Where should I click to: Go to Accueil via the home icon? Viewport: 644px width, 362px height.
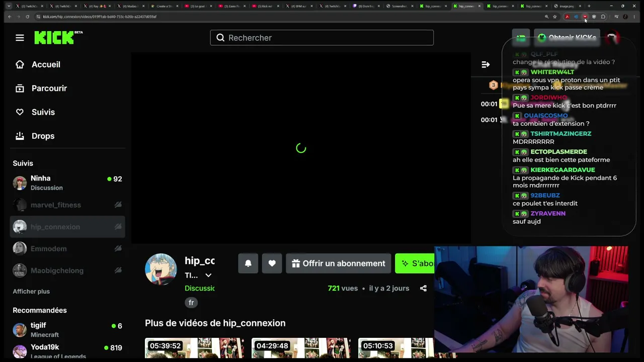point(20,64)
